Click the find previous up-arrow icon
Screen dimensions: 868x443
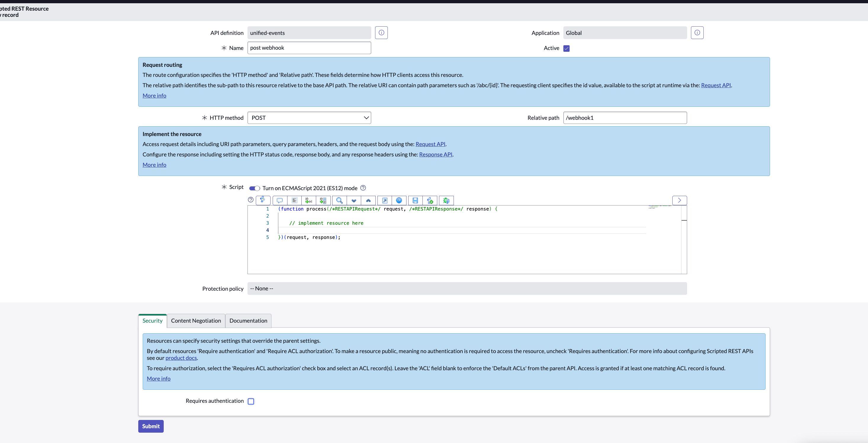[368, 201]
